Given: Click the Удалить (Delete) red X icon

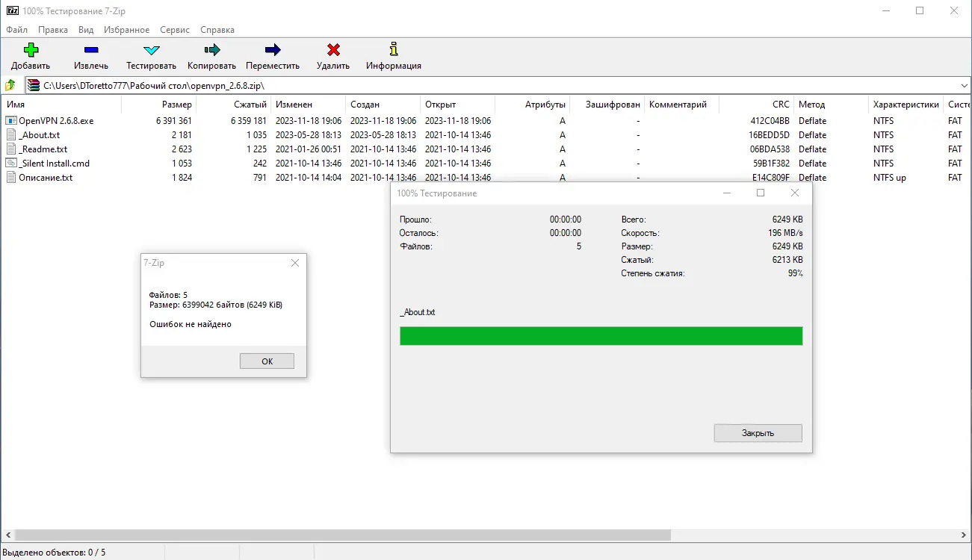Looking at the screenshot, I should (333, 50).
